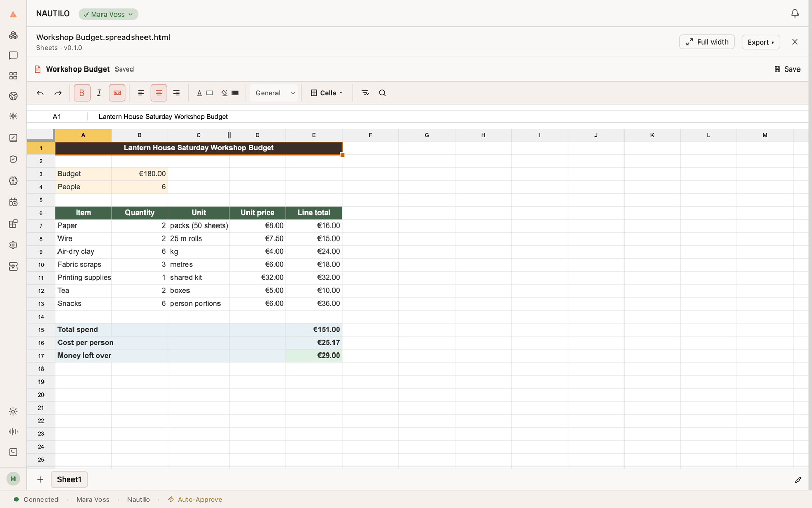Open the terminal panel sidebar icon
The width and height of the screenshot is (812, 508).
(13, 452)
